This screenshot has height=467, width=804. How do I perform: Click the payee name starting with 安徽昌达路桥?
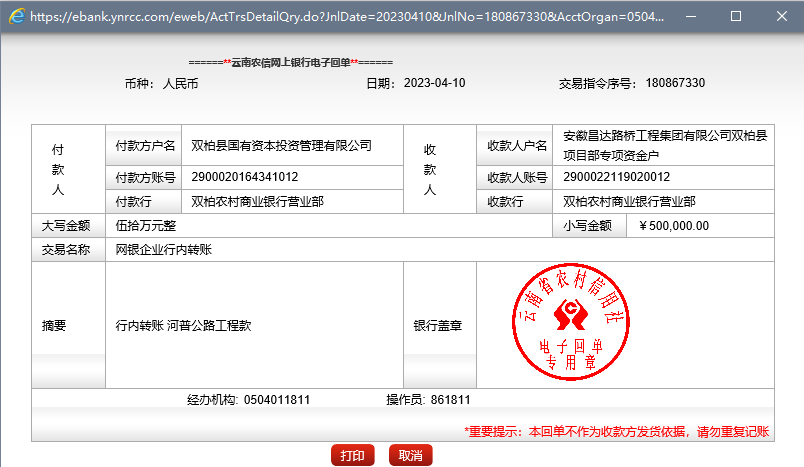(x=665, y=137)
